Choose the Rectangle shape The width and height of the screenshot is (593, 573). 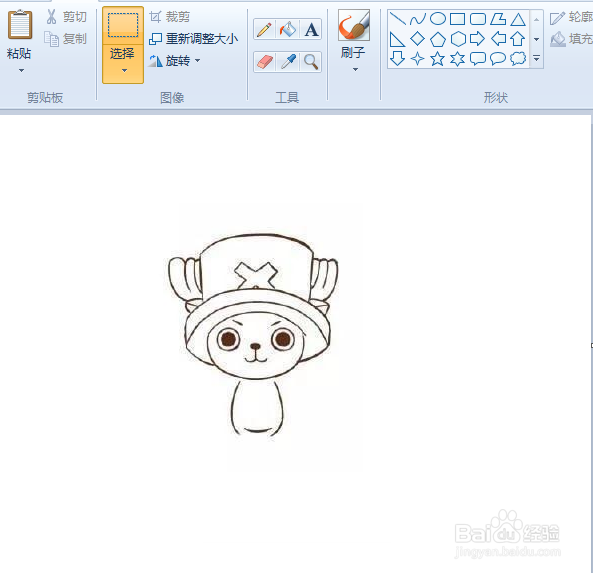(x=458, y=19)
